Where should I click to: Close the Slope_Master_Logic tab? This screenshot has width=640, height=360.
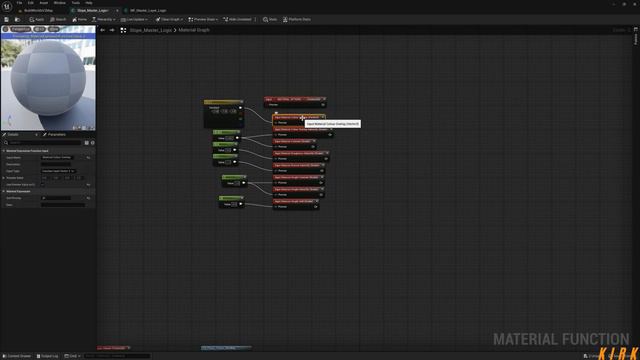(x=117, y=10)
